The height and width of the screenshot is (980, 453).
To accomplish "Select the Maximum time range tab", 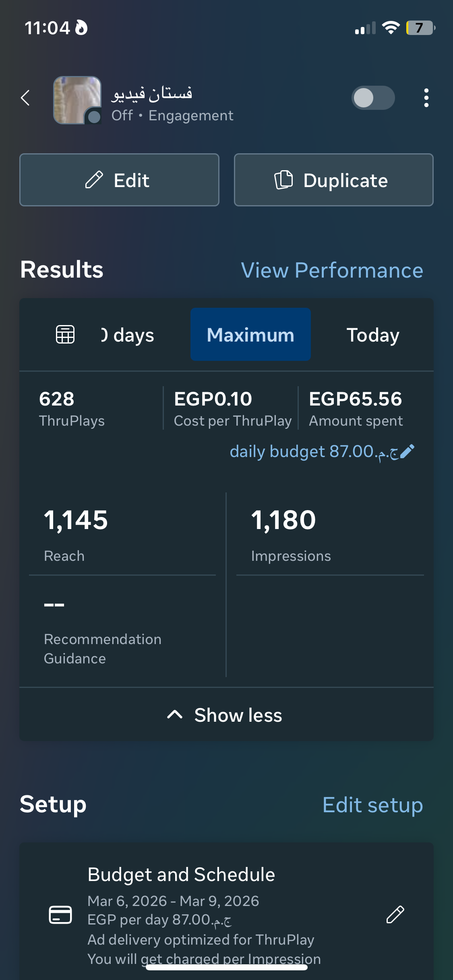I will coord(250,335).
